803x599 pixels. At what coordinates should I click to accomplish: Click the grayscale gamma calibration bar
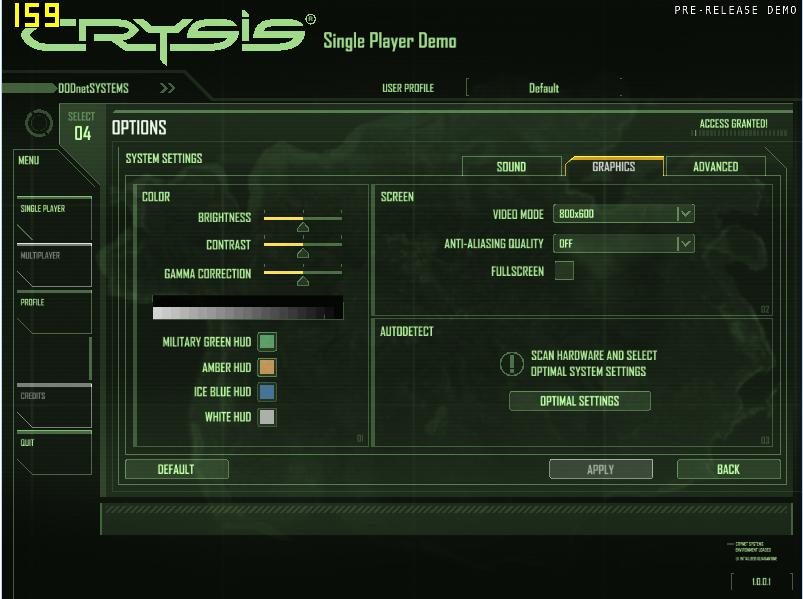click(248, 307)
